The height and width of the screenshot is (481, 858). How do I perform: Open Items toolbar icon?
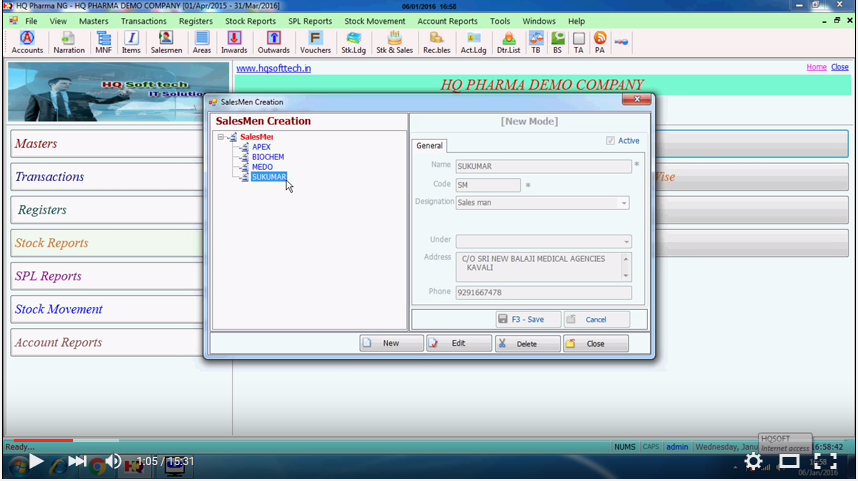[x=131, y=42]
